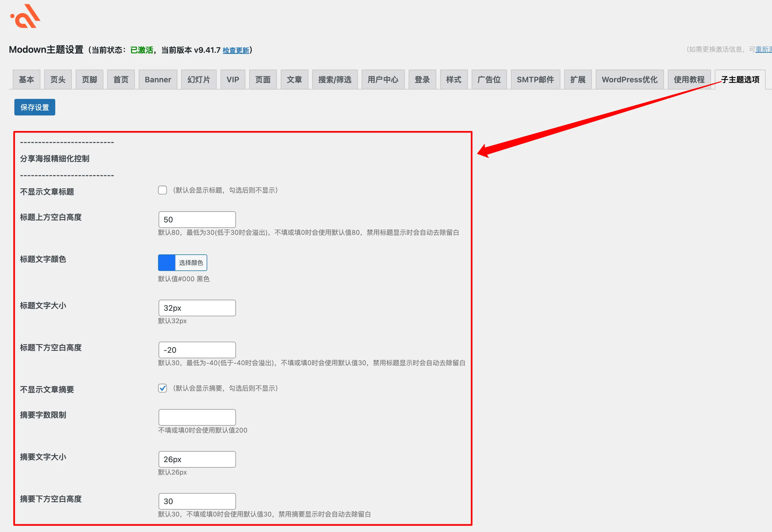Image resolution: width=772 pixels, height=532 pixels.
Task: Select the Banner tab
Action: pyautogui.click(x=158, y=80)
